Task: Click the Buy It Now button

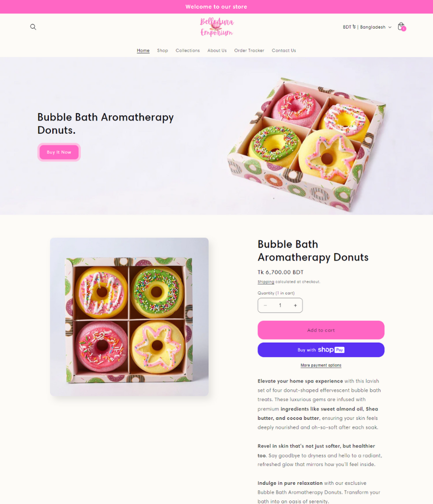Action: [x=59, y=152]
